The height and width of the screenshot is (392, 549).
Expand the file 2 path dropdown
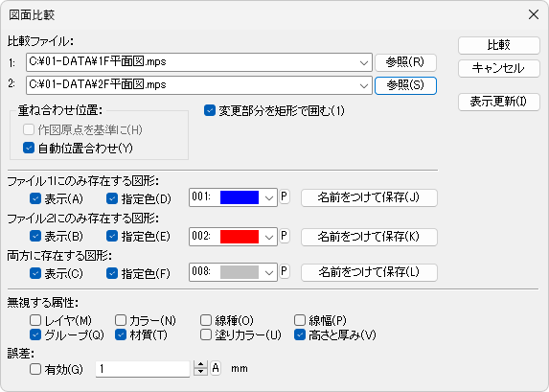(364, 85)
